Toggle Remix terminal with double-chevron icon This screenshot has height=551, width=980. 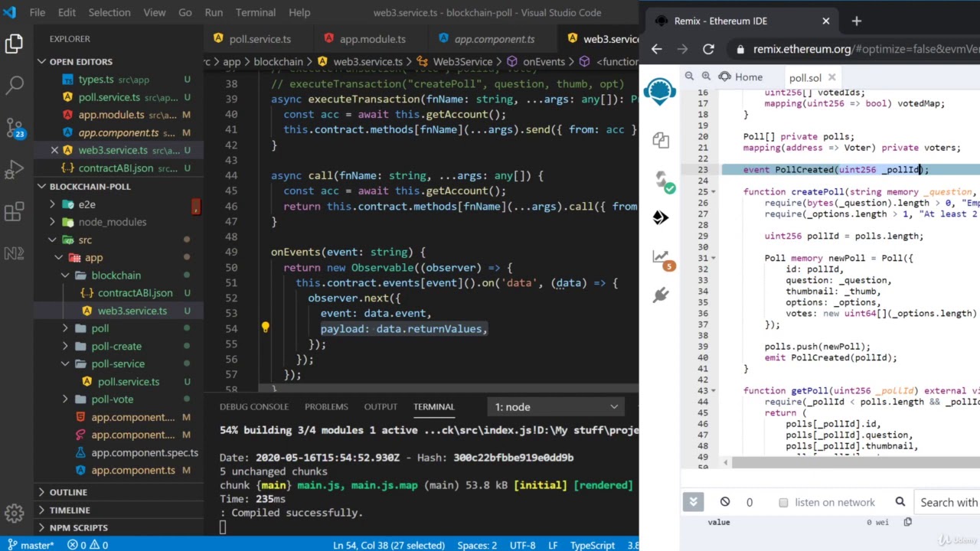[693, 502]
